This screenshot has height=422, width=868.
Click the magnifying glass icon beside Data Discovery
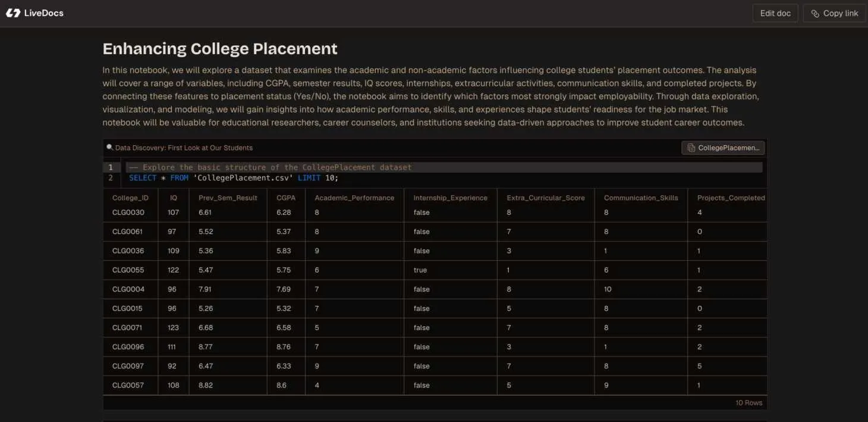click(109, 146)
